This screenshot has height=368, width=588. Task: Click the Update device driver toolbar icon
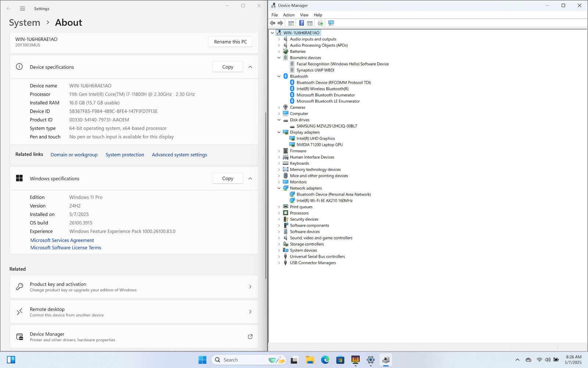pos(320,23)
